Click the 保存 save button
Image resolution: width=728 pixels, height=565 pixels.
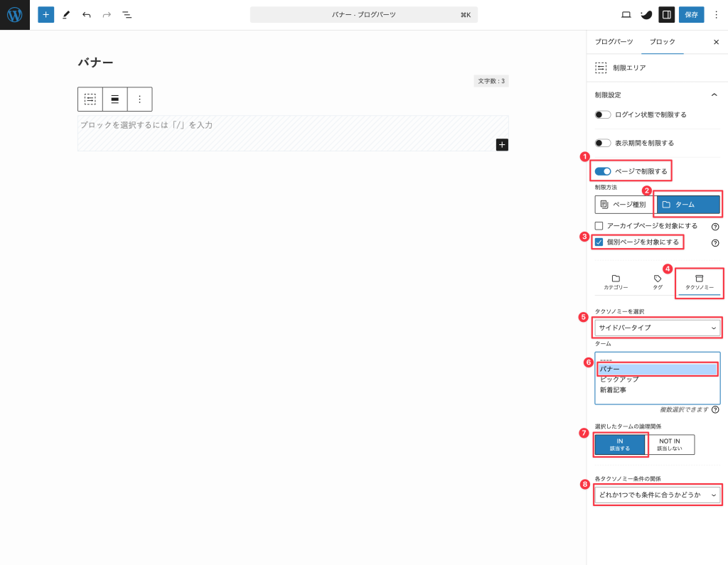691,14
